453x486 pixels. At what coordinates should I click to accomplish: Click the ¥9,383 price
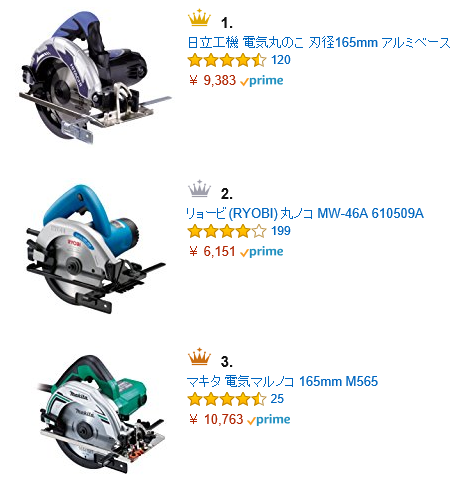(x=213, y=81)
